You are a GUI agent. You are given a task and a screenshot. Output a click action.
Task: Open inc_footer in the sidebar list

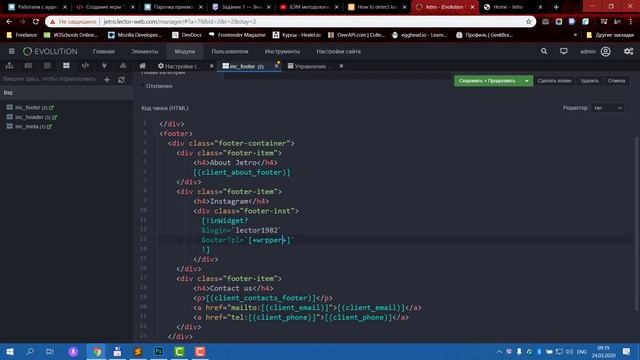(x=27, y=107)
